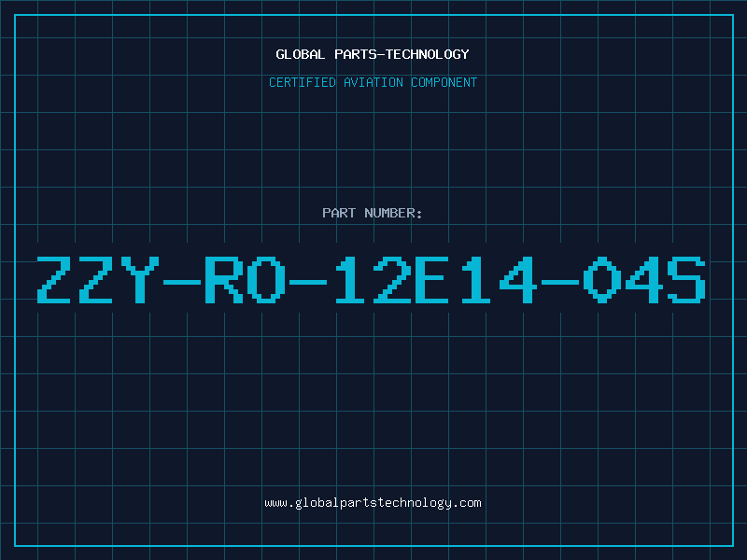Click the hyphen before 04S

[x=559, y=283]
